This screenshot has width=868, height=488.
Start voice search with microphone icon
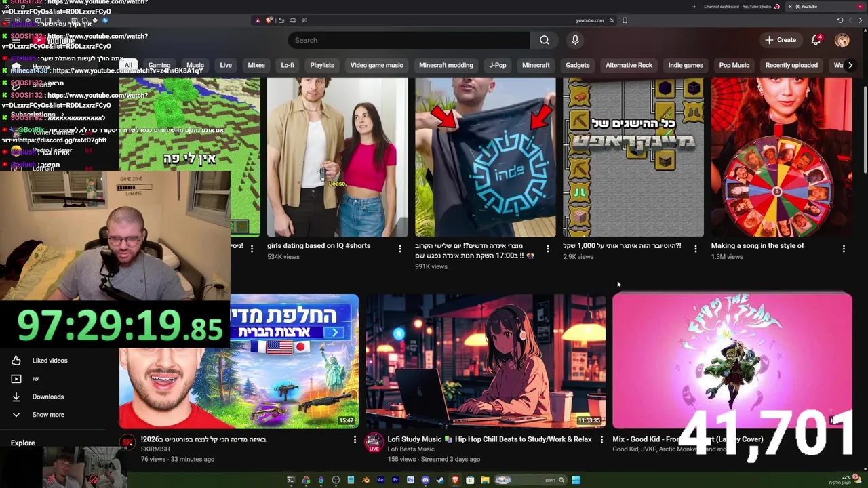coord(575,40)
